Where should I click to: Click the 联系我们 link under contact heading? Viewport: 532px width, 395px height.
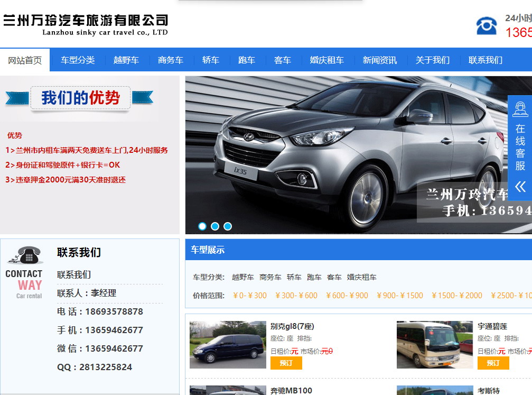[x=74, y=274]
